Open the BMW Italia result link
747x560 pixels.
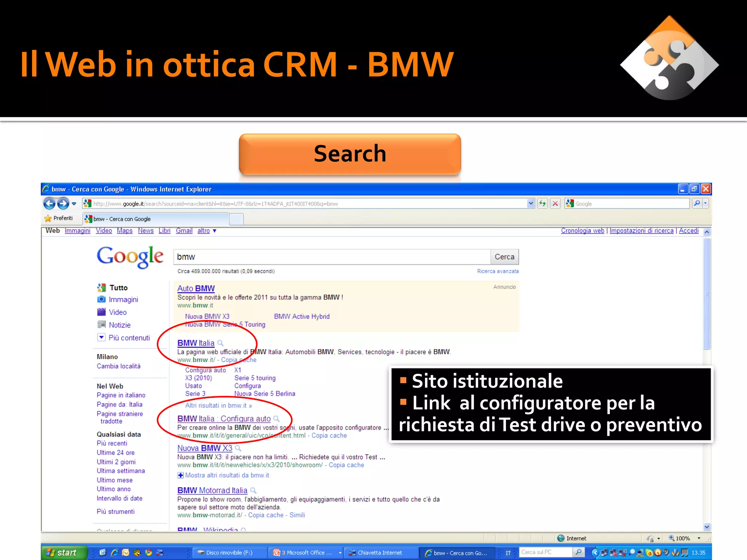tap(196, 343)
